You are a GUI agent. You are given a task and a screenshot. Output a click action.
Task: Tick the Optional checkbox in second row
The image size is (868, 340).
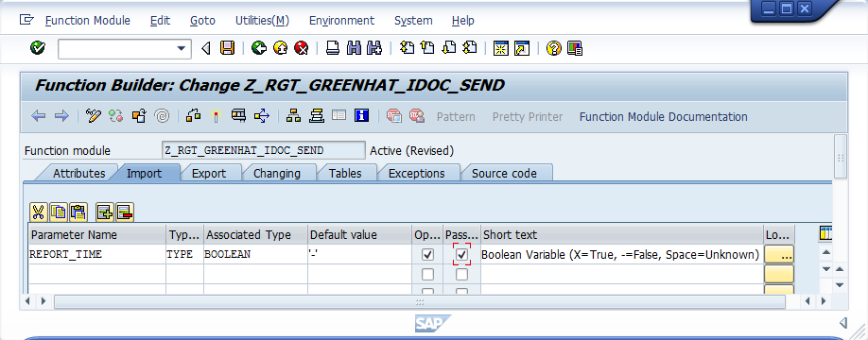[427, 274]
